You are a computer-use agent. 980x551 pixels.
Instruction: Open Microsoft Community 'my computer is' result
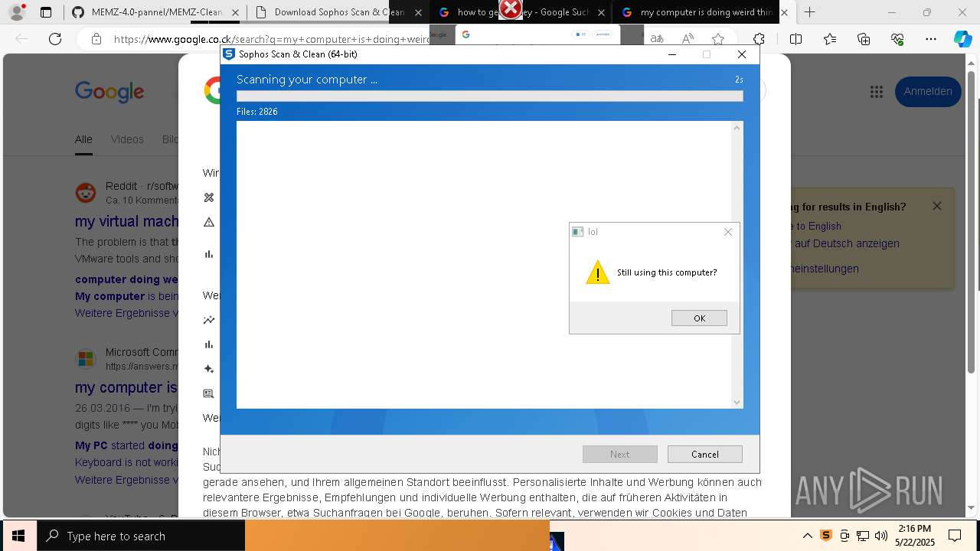tap(126, 387)
